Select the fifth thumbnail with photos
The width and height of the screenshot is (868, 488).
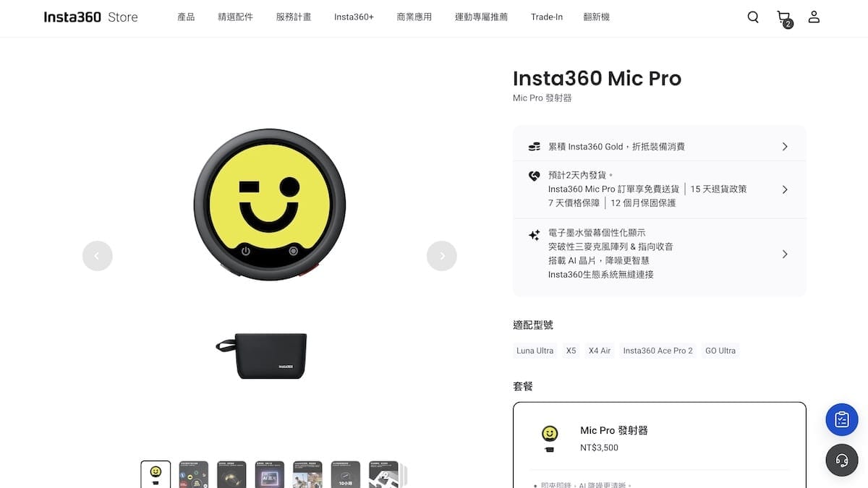coord(307,475)
